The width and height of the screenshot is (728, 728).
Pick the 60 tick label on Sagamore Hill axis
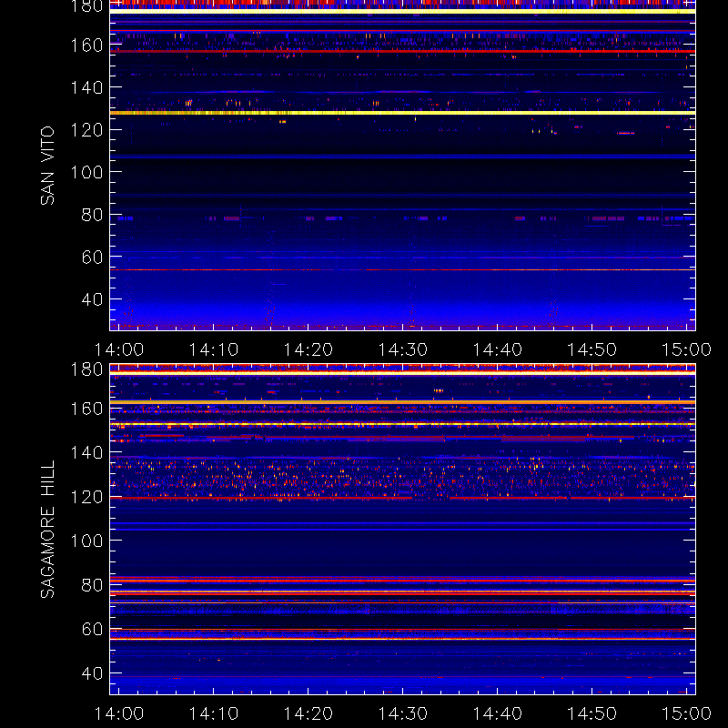92,629
